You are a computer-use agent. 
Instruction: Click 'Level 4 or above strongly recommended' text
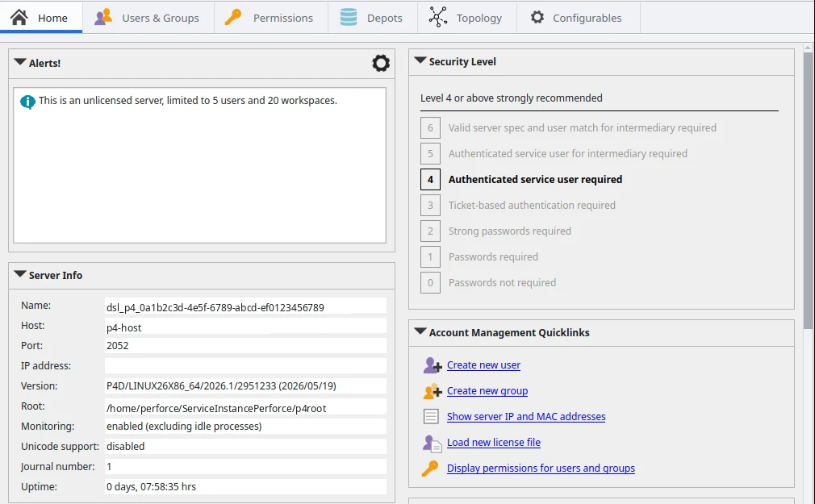pos(512,98)
